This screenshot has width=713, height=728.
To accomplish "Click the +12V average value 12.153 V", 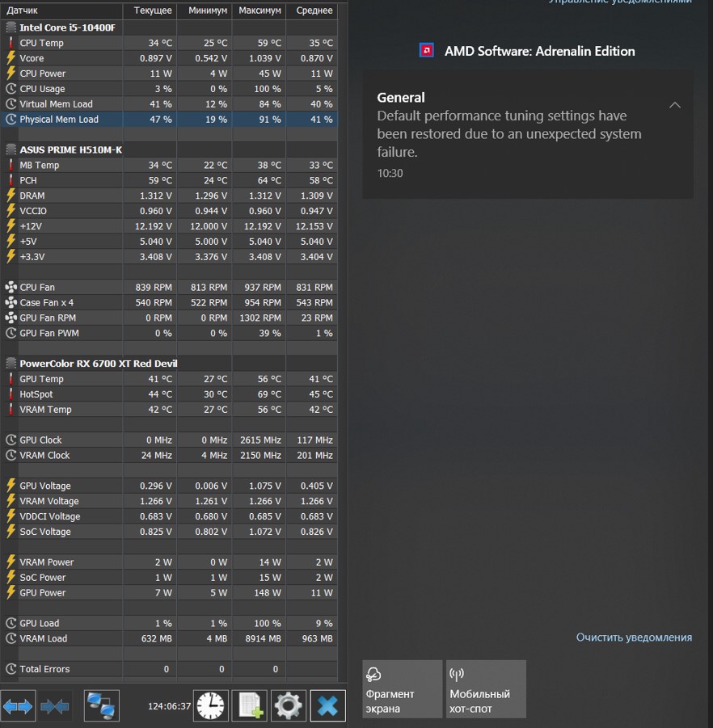I will point(314,226).
